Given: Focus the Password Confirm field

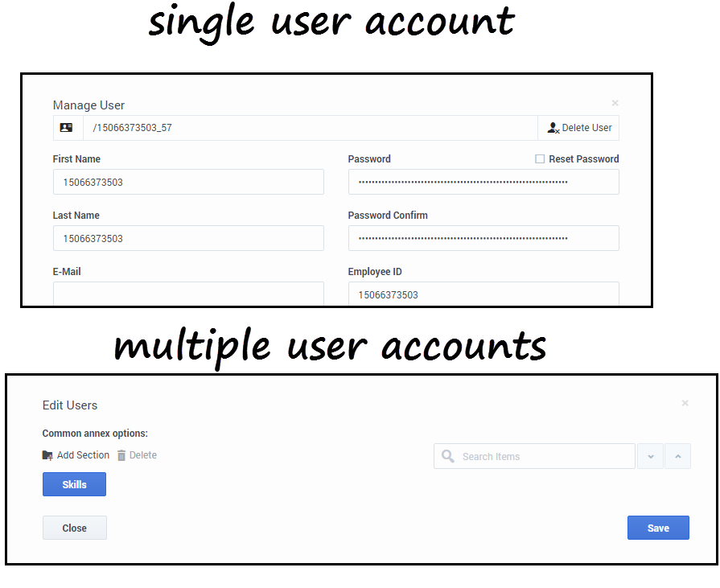Looking at the screenshot, I should point(483,238).
